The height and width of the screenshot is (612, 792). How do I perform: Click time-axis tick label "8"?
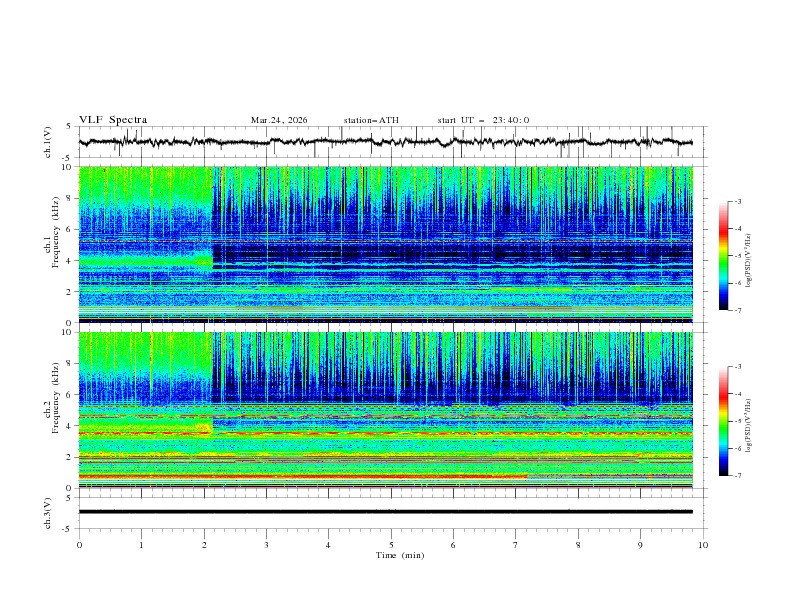coord(578,545)
